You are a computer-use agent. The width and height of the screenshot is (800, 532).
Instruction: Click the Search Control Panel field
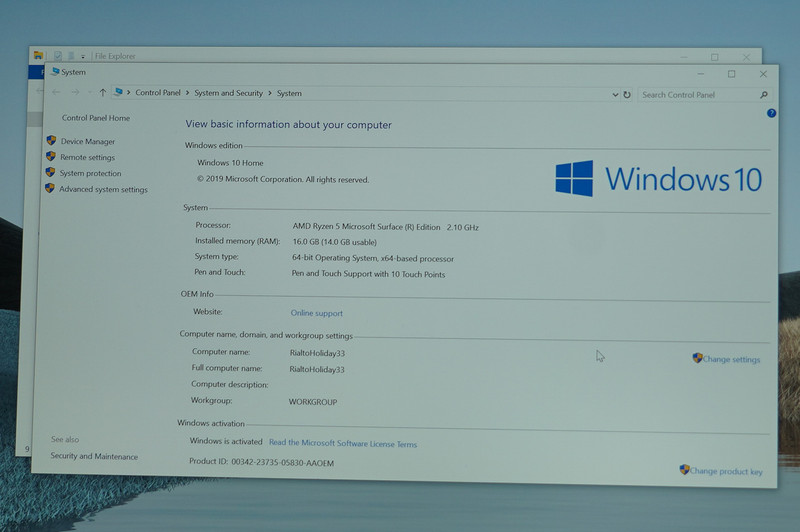(704, 95)
